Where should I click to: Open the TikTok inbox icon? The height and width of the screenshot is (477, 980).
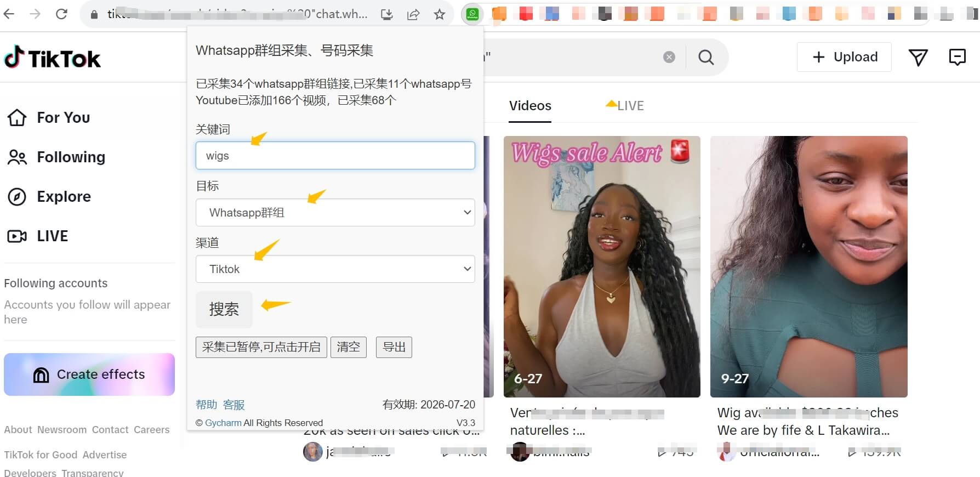coord(957,57)
